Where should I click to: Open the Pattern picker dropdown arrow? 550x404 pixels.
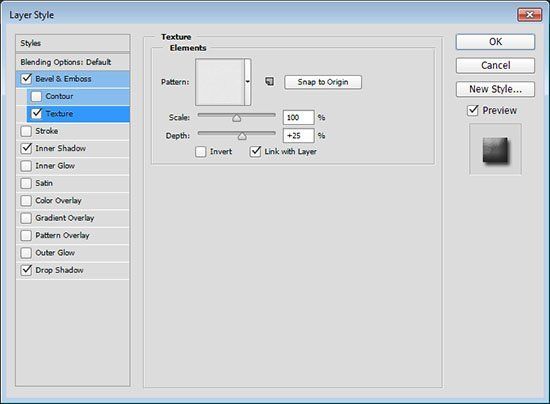coord(248,82)
